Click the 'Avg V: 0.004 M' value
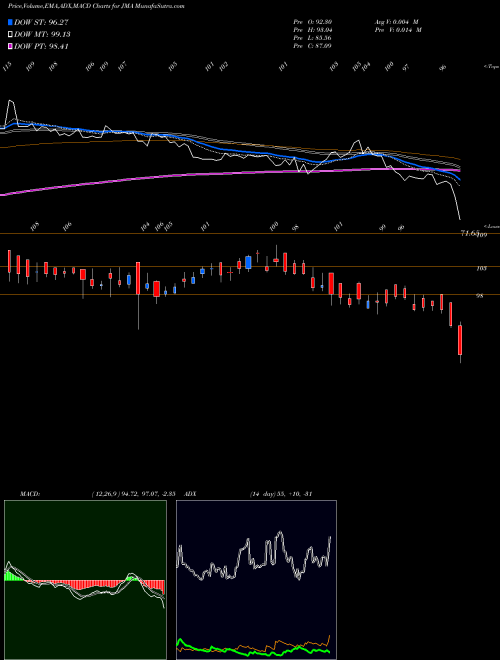500x660 pixels. 397,22
